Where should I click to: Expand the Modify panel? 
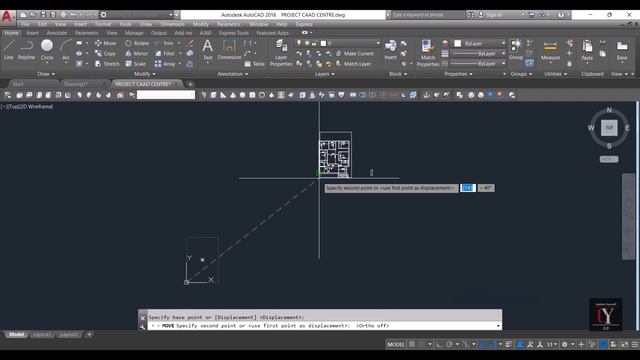tap(145, 74)
